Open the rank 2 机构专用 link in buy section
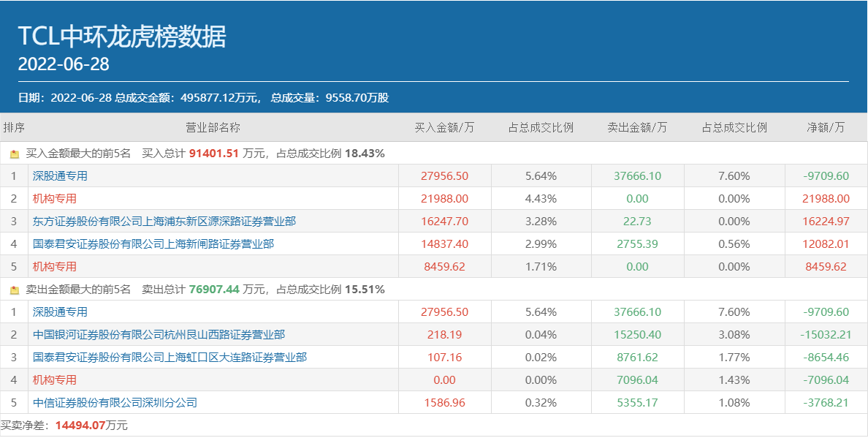This screenshot has width=868, height=438. [55, 199]
